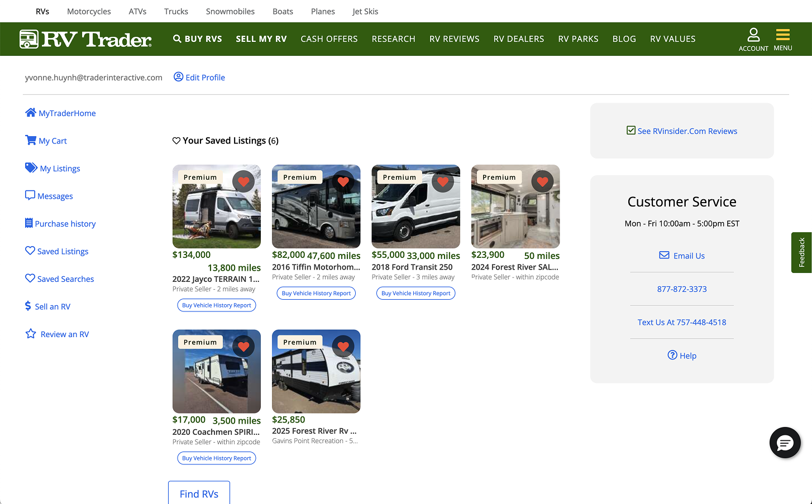This screenshot has height=504, width=812.
Task: Buy Vehicle History Report for Tiffin Motorhome
Action: pos(316,293)
